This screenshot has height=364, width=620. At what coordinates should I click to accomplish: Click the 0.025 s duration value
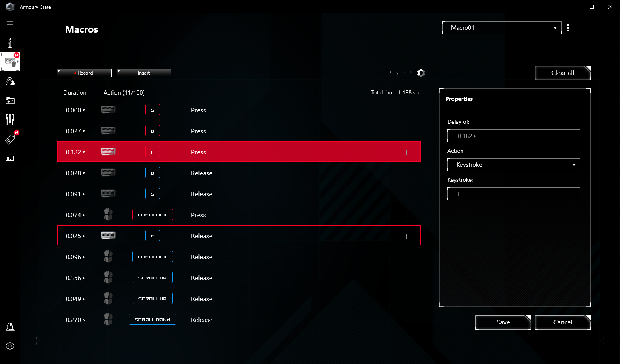pyautogui.click(x=75, y=236)
